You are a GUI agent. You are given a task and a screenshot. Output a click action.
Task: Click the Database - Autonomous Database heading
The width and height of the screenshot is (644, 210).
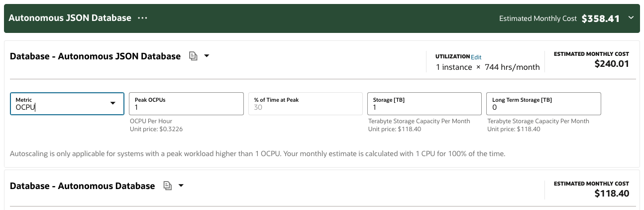tap(83, 186)
